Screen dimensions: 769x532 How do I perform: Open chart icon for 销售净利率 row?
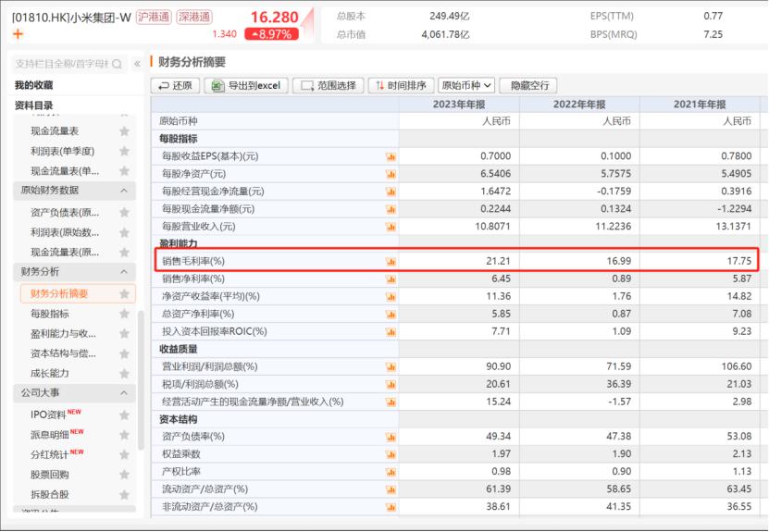tap(391, 279)
